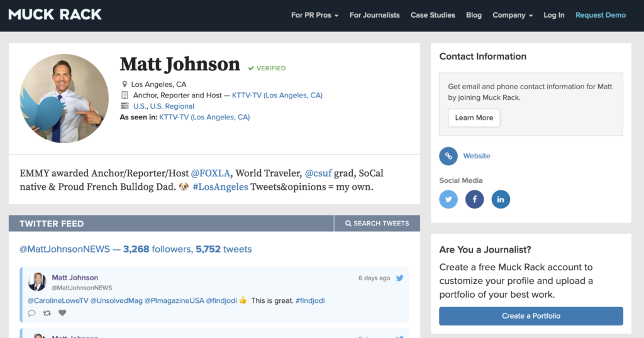Open the For Journalists page

(x=375, y=15)
